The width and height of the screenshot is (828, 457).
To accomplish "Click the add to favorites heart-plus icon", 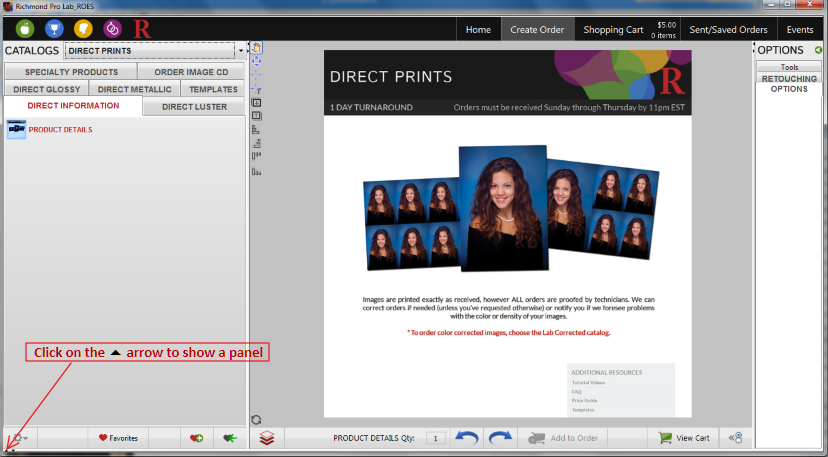I will pyautogui.click(x=196, y=438).
